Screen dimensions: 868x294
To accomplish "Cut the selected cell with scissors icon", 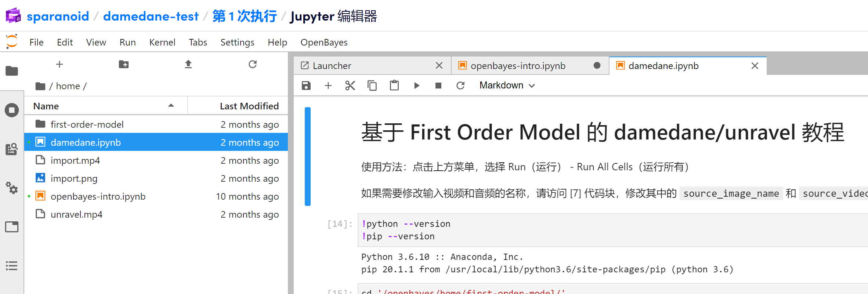I will coord(350,86).
